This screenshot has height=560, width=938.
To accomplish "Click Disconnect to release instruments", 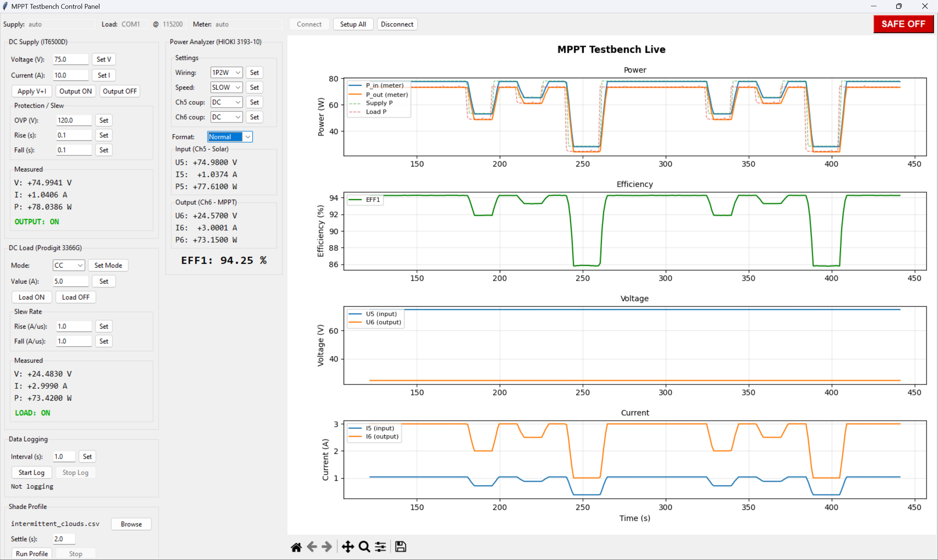I will tap(397, 24).
